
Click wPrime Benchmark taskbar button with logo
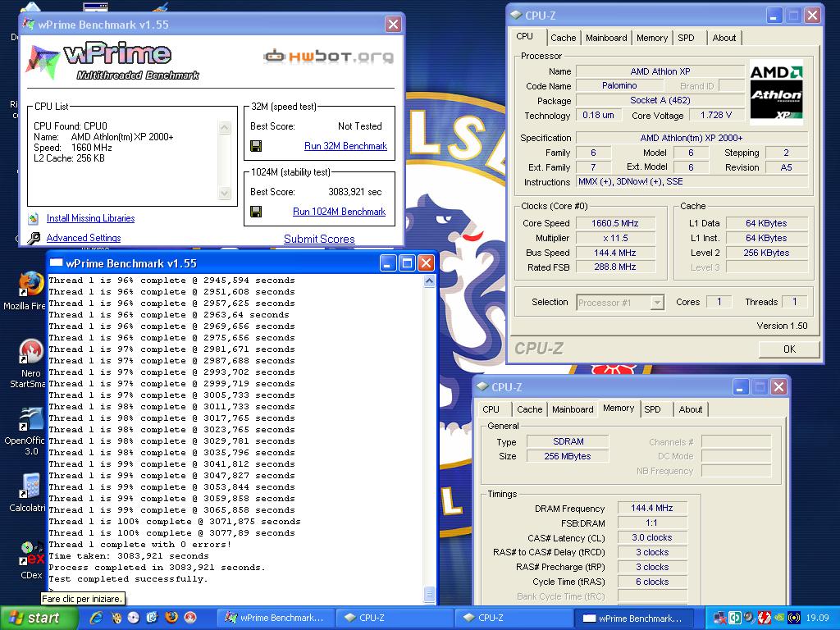(276, 618)
